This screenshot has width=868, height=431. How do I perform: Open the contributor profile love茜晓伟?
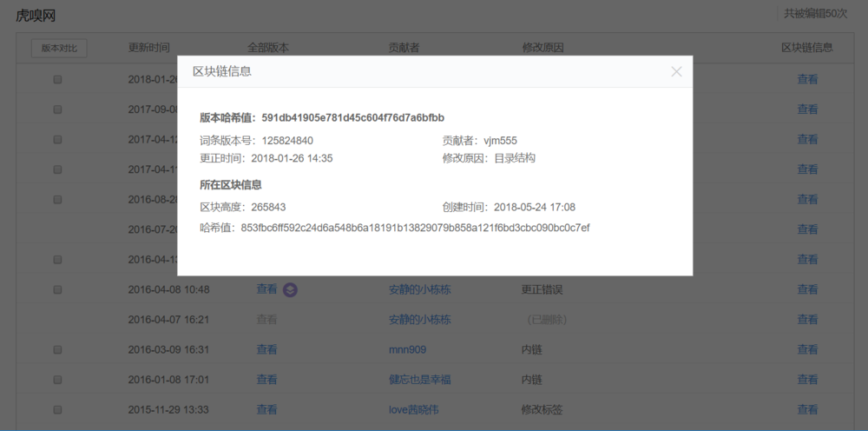tap(413, 409)
